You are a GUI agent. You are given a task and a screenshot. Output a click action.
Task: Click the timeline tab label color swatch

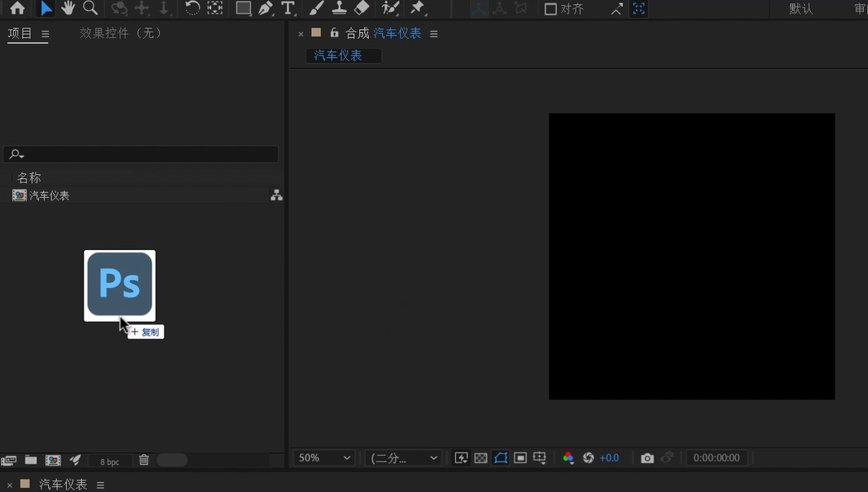tap(25, 484)
